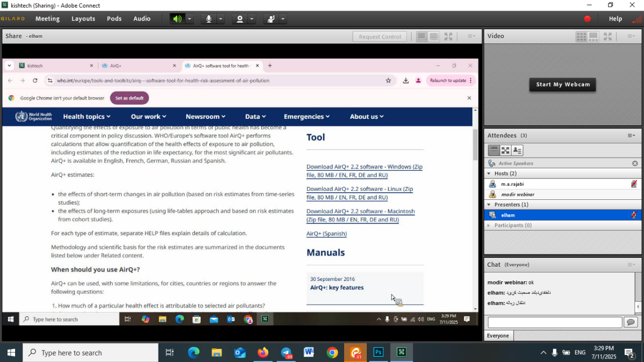Screen dimensions: 644x362
Task: Click the ENG language indicator in bottom taskbar
Action: pyautogui.click(x=580, y=352)
